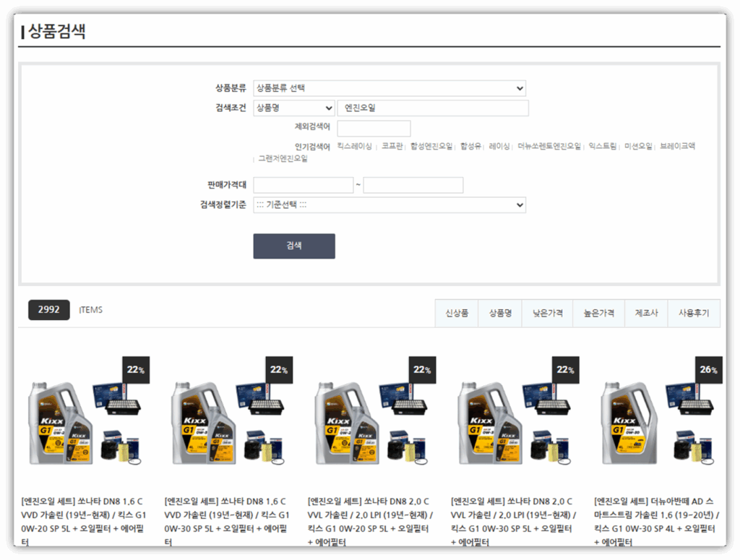Select the 미션오일 popular search term

click(638, 146)
